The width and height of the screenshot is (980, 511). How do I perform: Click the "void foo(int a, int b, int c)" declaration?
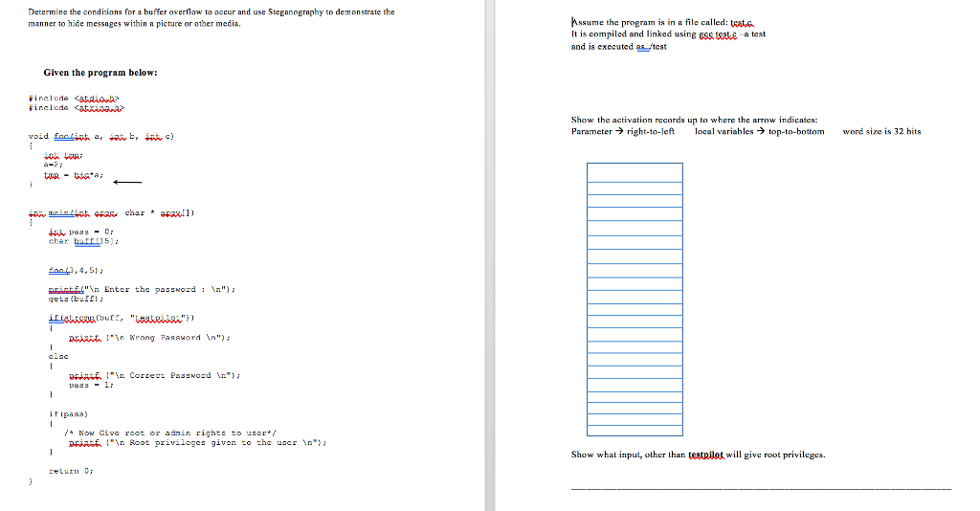101,136
